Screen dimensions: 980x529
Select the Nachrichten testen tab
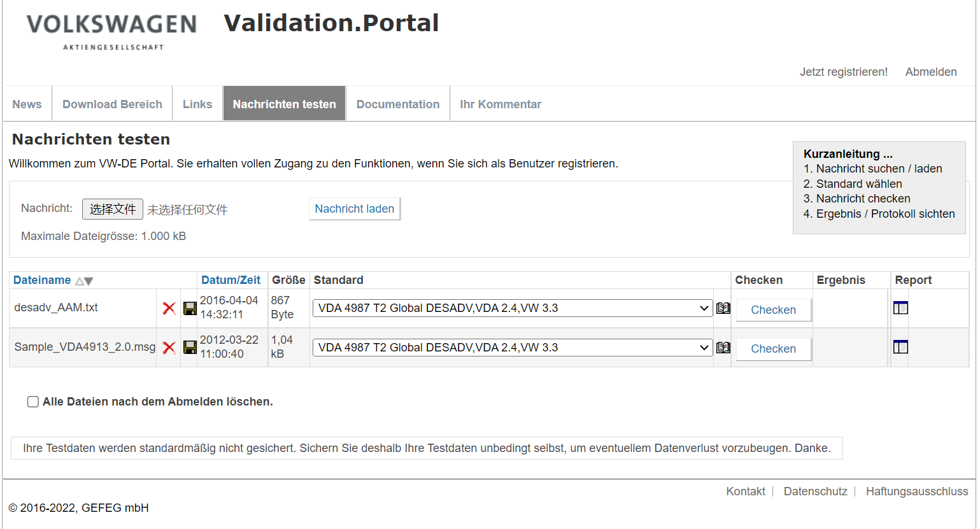[284, 104]
